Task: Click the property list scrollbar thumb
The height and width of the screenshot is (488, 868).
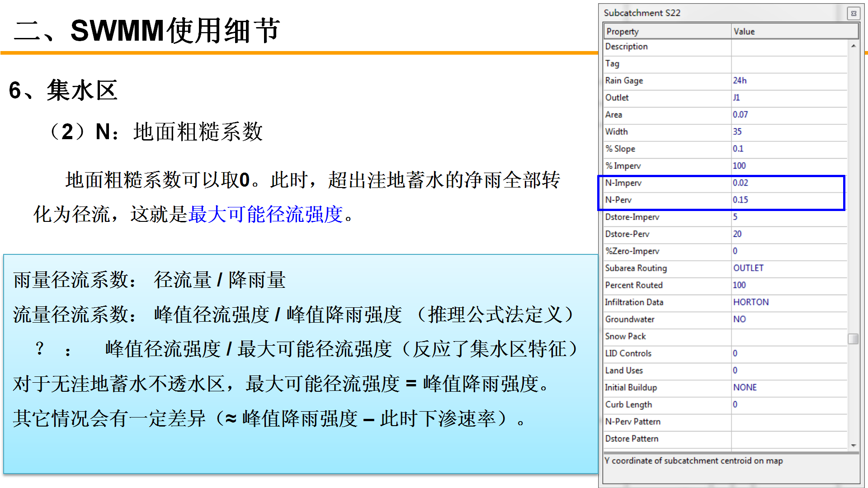Action: click(x=853, y=338)
